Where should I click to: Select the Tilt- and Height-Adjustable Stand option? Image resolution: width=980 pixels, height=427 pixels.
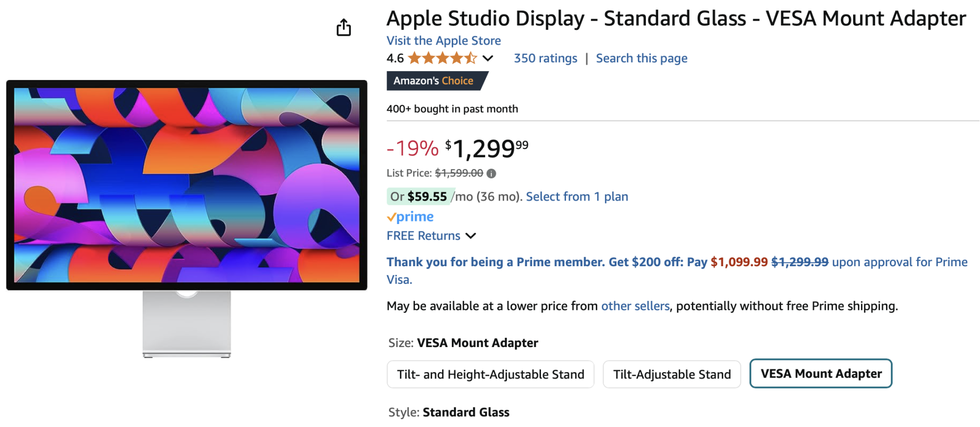[x=490, y=374]
